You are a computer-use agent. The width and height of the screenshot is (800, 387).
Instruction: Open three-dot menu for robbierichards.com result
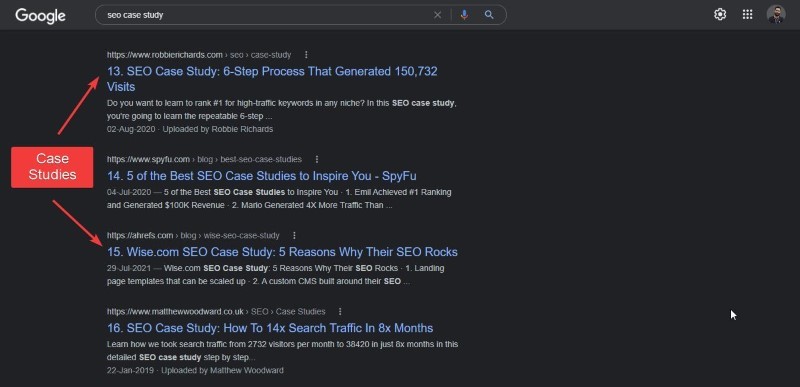pyautogui.click(x=306, y=55)
